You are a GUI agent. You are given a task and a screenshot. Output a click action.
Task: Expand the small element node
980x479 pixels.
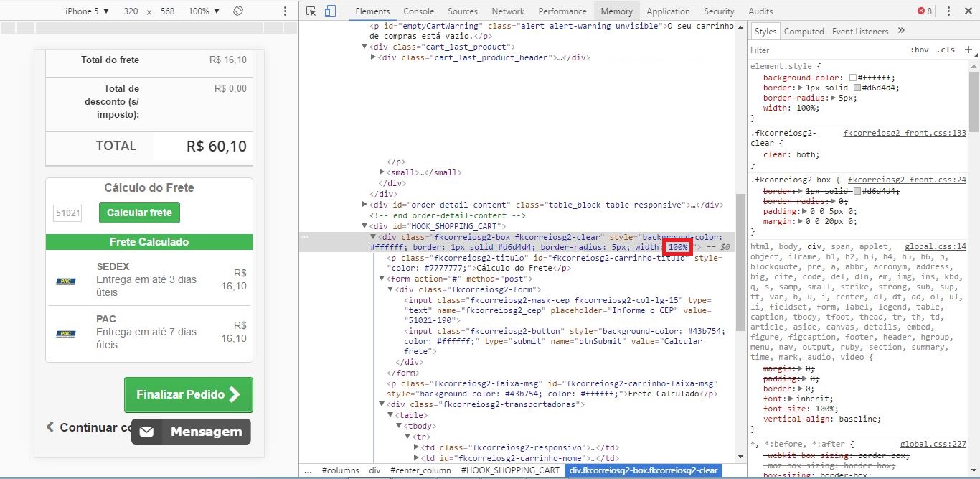(x=382, y=172)
